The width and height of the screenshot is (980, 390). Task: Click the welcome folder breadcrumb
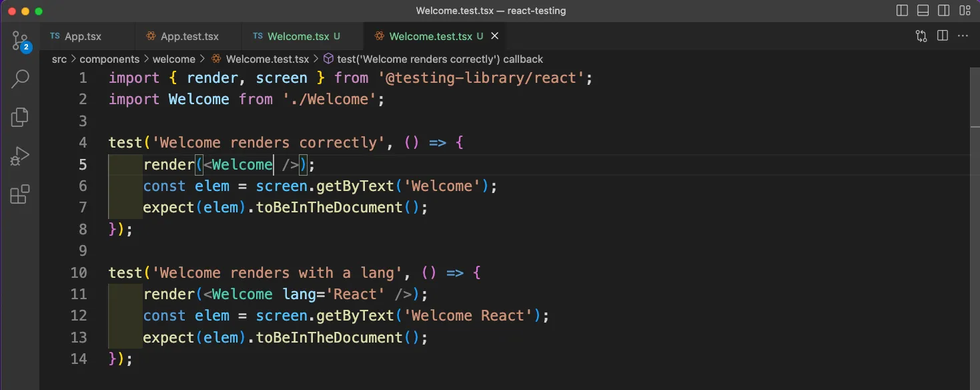[174, 59]
